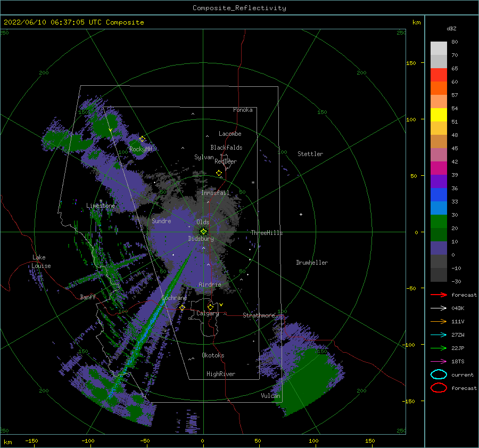Pick the bright yellow 54 dBZ swatch
Viewport: 479px width, 448px height.
(x=439, y=115)
